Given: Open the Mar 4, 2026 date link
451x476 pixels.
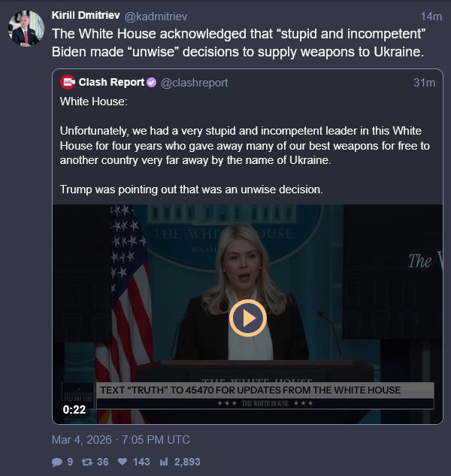Looking at the screenshot, I should [x=121, y=440].
